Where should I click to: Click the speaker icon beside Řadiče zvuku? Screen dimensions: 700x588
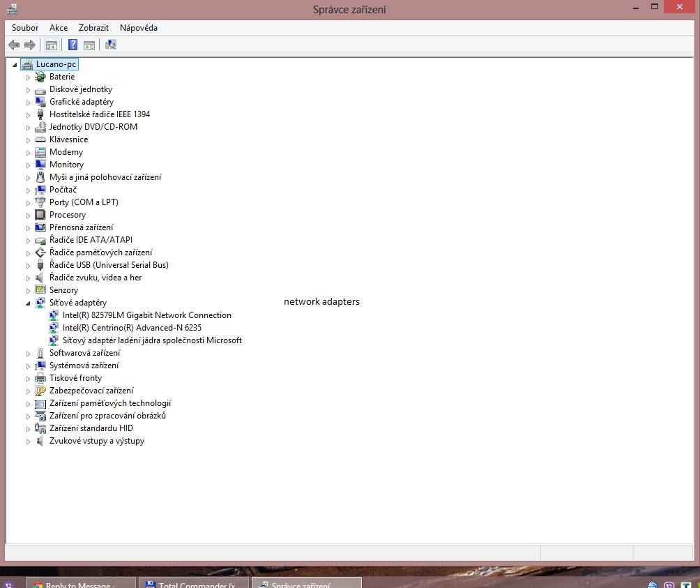pyautogui.click(x=40, y=277)
